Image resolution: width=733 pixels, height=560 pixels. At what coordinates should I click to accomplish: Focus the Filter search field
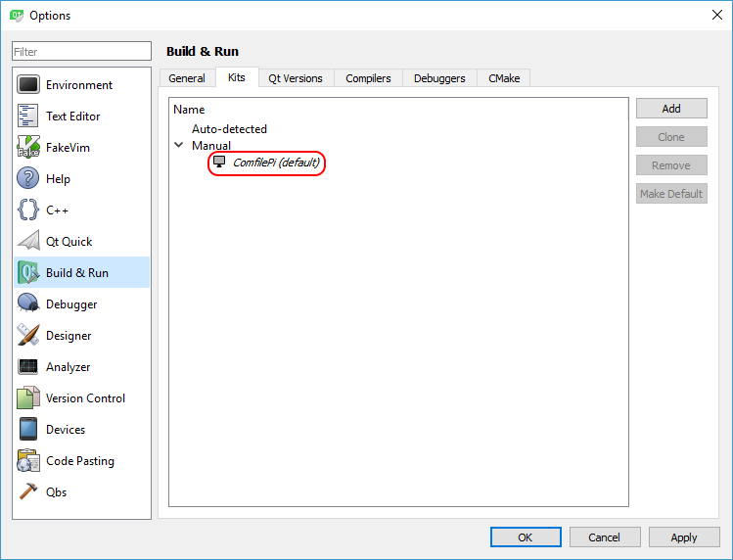pyautogui.click(x=81, y=51)
